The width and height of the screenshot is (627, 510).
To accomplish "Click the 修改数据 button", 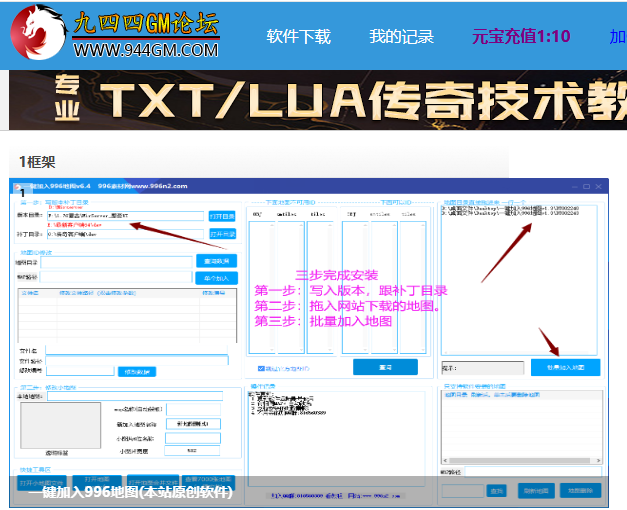I will 137,371.
